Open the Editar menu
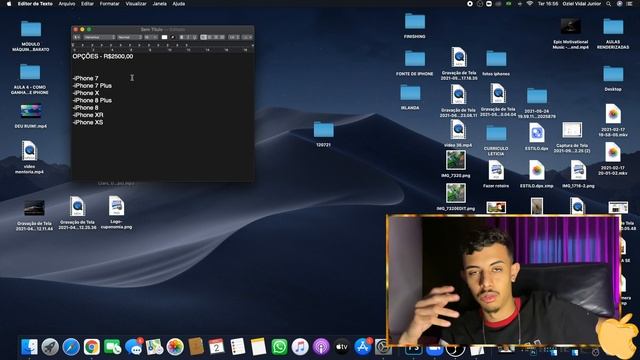This screenshot has width=640, height=360. click(87, 4)
